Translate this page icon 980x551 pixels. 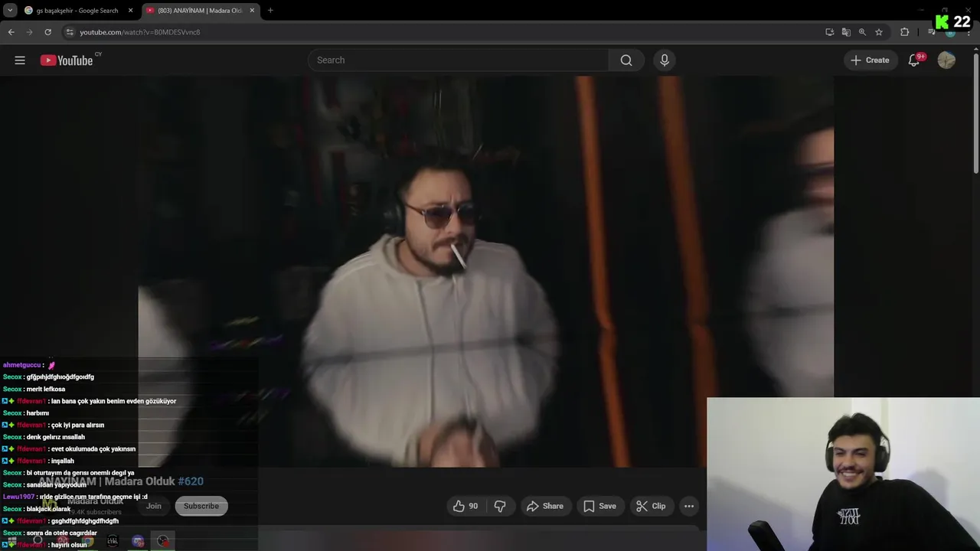846,32
